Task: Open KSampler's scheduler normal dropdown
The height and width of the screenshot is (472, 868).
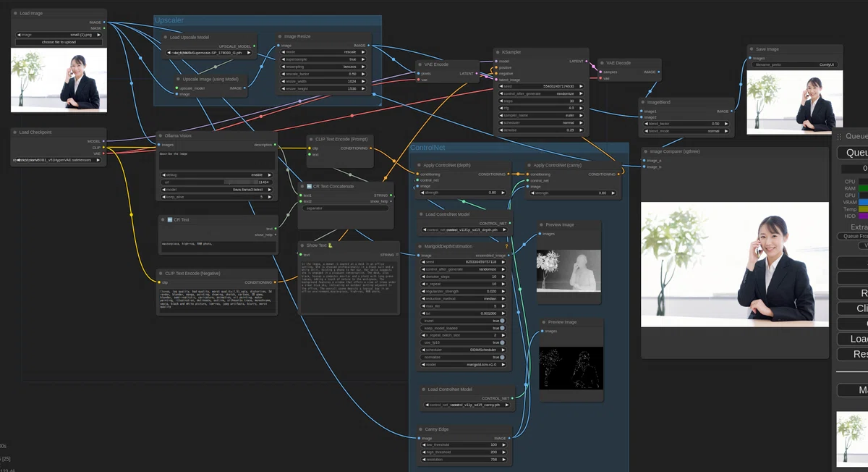Action: tap(542, 122)
